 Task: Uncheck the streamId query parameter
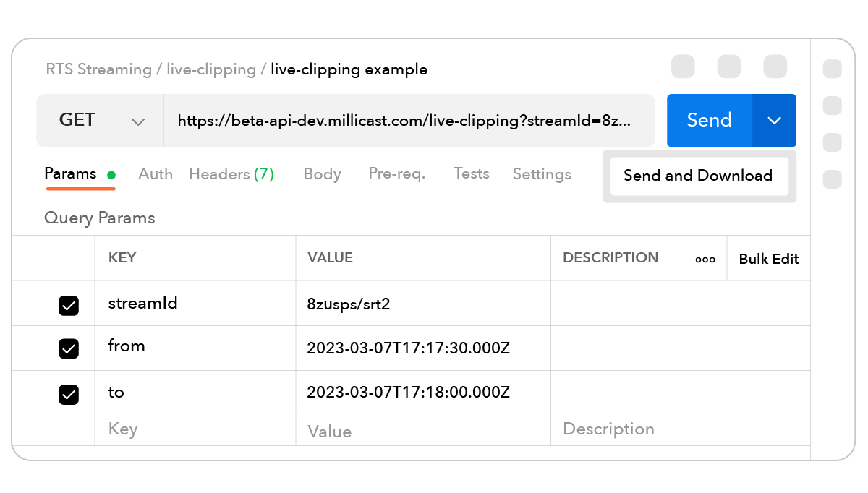click(x=69, y=306)
